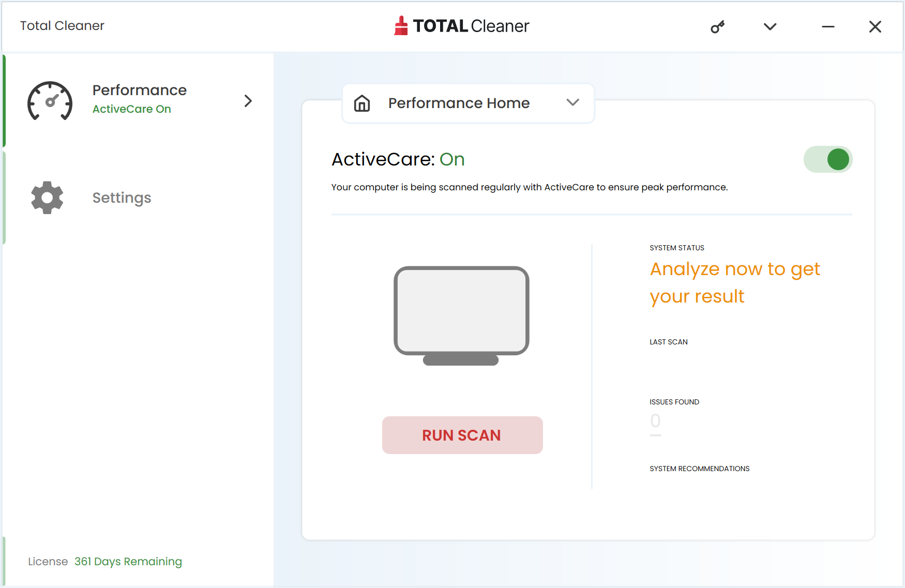Click the Analyze now to get your result text
The width and height of the screenshot is (905, 588).
(x=734, y=282)
